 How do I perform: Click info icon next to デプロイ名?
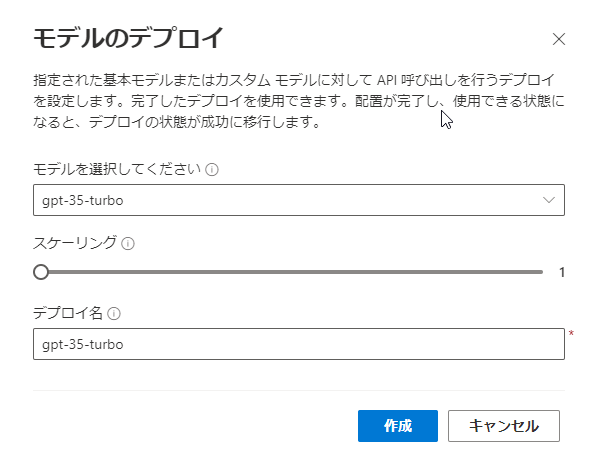tap(114, 314)
